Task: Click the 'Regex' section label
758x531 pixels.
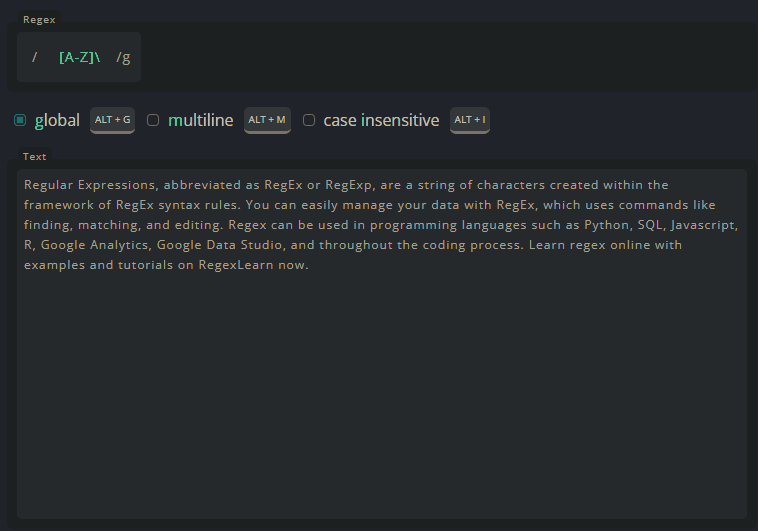Action: 40,19
